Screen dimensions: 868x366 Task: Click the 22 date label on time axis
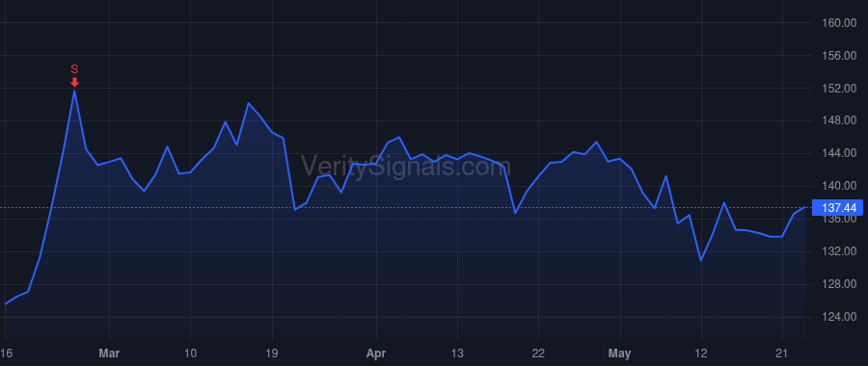tap(538, 353)
